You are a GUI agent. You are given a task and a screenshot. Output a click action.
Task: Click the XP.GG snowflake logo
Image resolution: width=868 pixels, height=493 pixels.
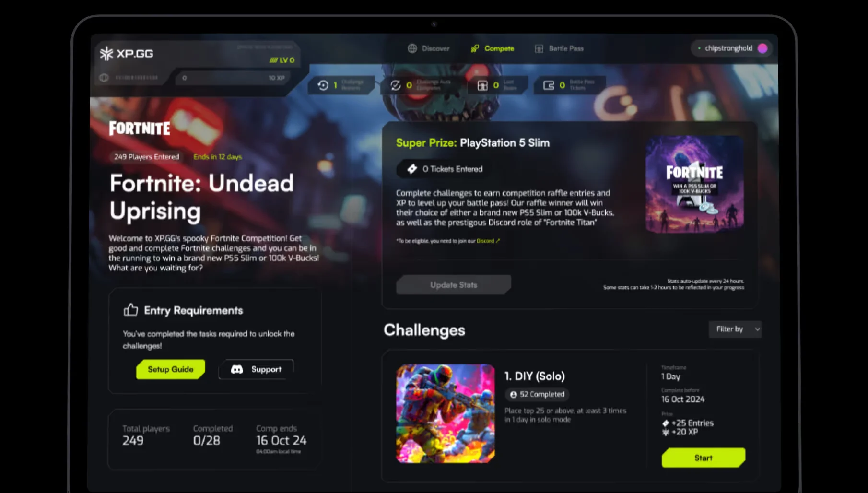point(106,53)
